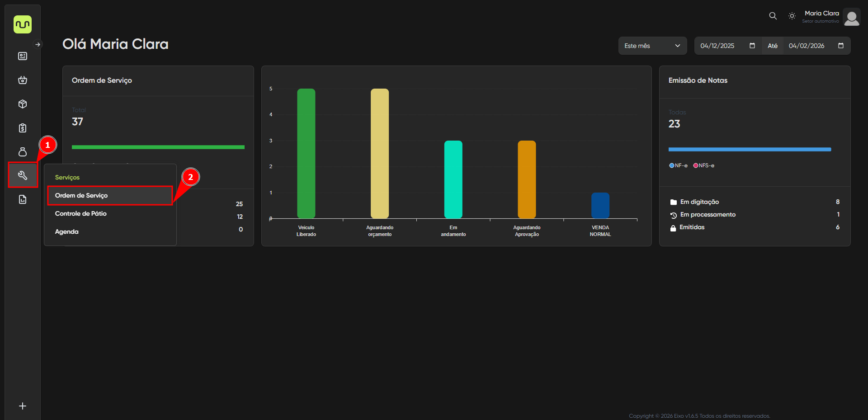Toggle light/dark theme with the sun icon
This screenshot has height=420, width=868.
(792, 16)
